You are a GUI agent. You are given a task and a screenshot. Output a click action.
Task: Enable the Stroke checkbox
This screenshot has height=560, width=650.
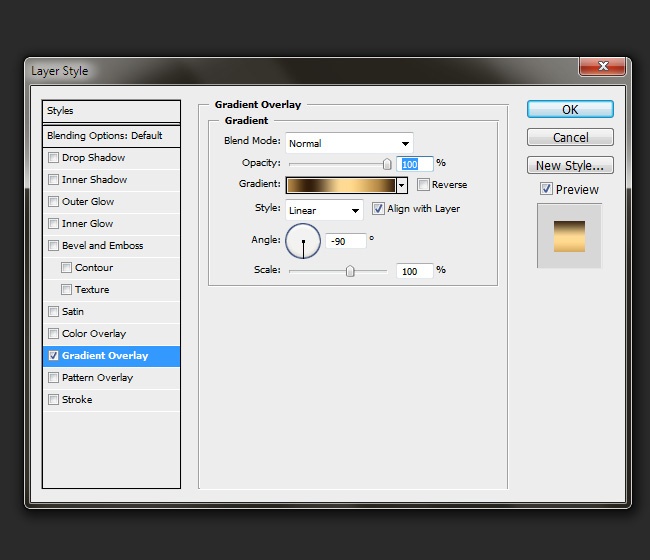[53, 399]
